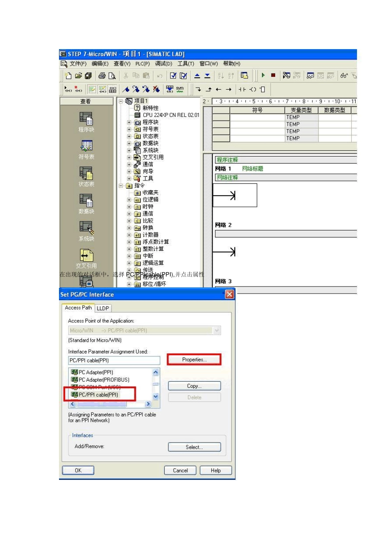Open the PLC(P) menu
Screen dimensions: 392x555
pos(142,64)
